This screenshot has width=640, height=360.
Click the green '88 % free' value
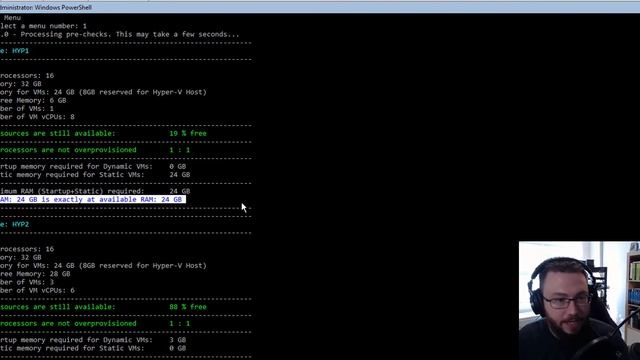[188, 307]
